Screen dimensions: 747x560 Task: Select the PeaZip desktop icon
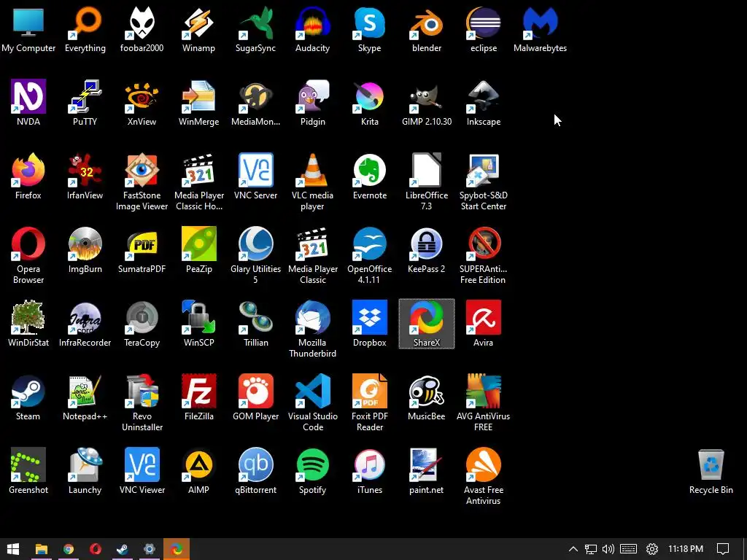coord(198,251)
